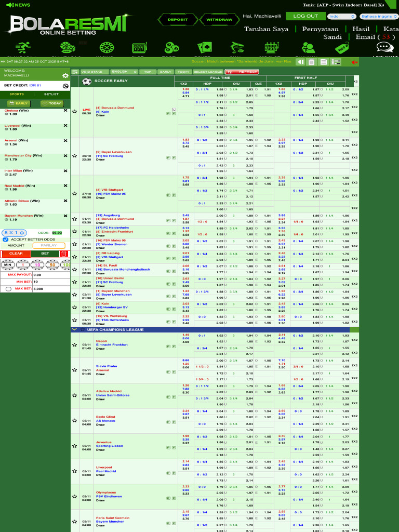Click the green BET button
Image resolution: width=399 pixels, height=532 pixels.
(x=45, y=254)
